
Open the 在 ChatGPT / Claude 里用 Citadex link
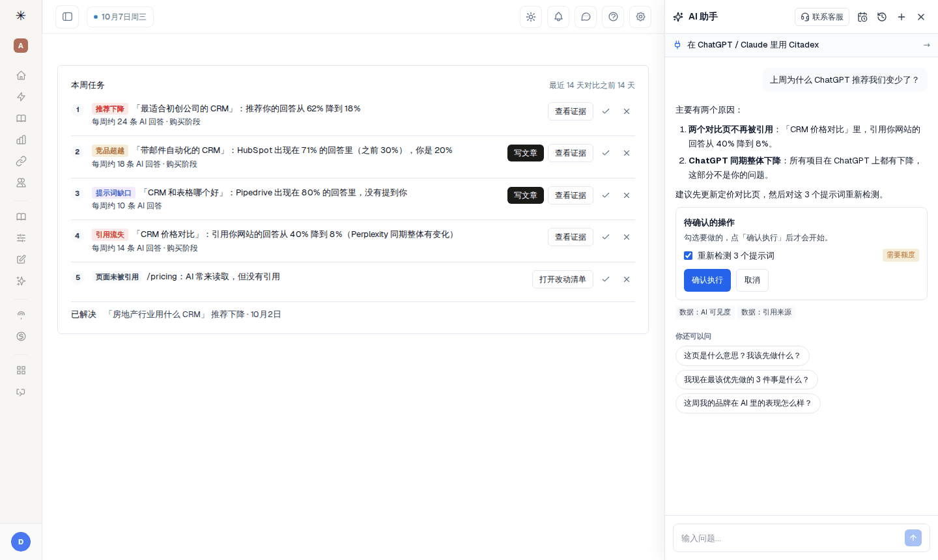801,45
